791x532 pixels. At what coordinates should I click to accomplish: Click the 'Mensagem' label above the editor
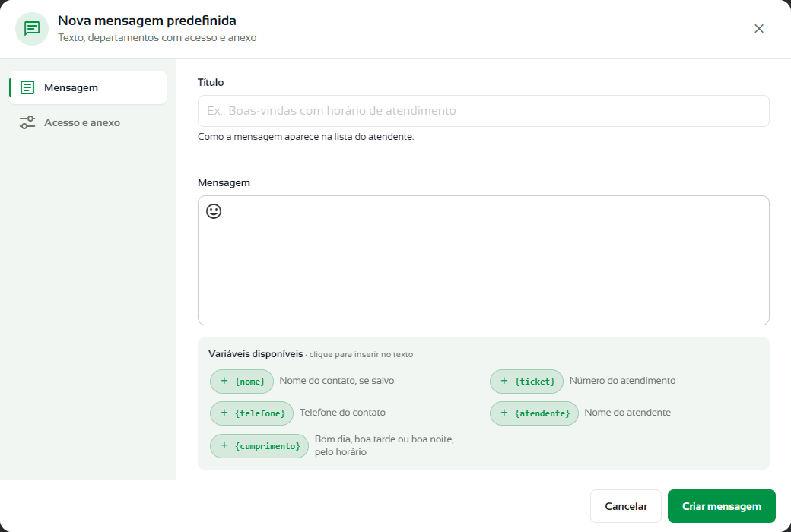pyautogui.click(x=224, y=182)
